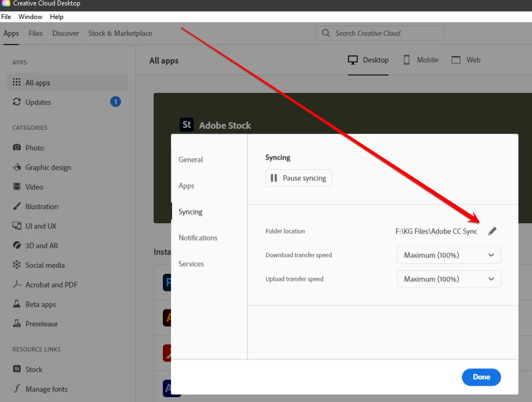Click the Prerelease icon
The height and width of the screenshot is (402, 532).
pos(17,324)
